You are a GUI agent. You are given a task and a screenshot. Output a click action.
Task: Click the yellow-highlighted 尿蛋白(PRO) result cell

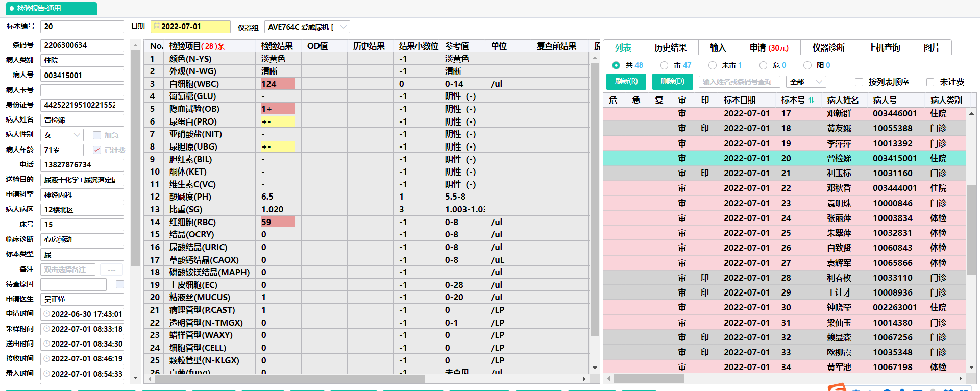click(x=278, y=121)
